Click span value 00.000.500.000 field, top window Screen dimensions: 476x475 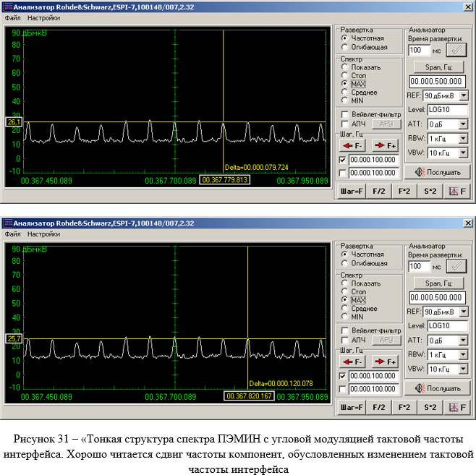[437, 82]
